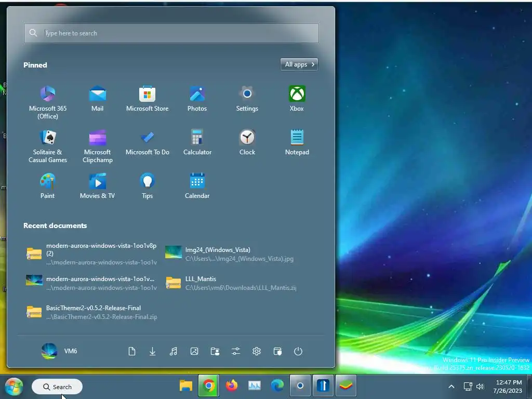This screenshot has height=399, width=532.
Task: Open recent Img24_(Windows_Vista) image
Action: click(x=231, y=254)
